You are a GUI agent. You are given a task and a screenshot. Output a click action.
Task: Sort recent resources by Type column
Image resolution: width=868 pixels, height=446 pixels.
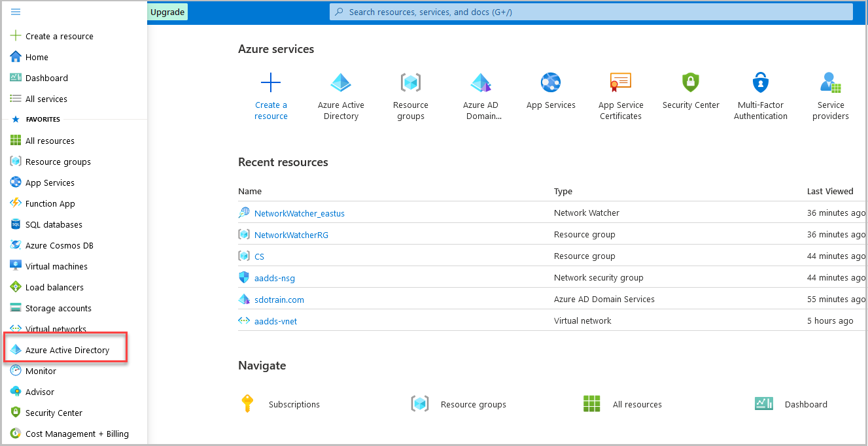point(563,192)
